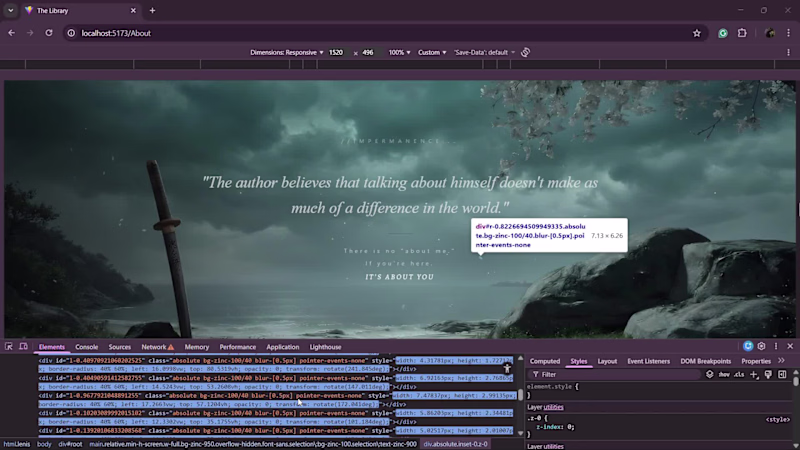This screenshot has width=800, height=450.
Task: Open the device toolbar more options menu
Action: click(788, 52)
